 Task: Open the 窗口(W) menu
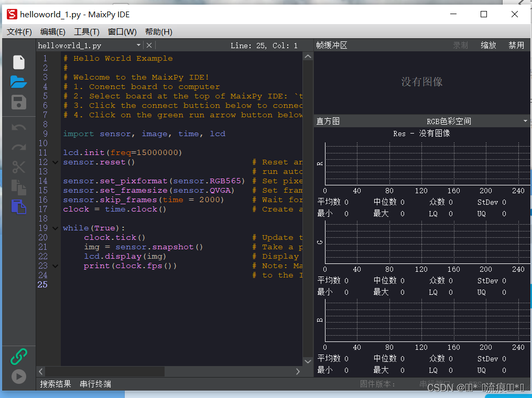[122, 32]
